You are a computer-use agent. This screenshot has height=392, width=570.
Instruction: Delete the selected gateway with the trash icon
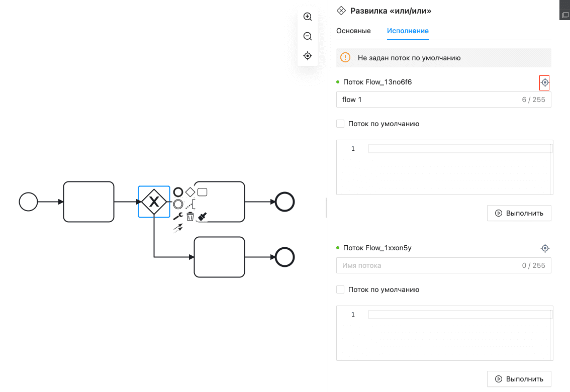click(190, 217)
